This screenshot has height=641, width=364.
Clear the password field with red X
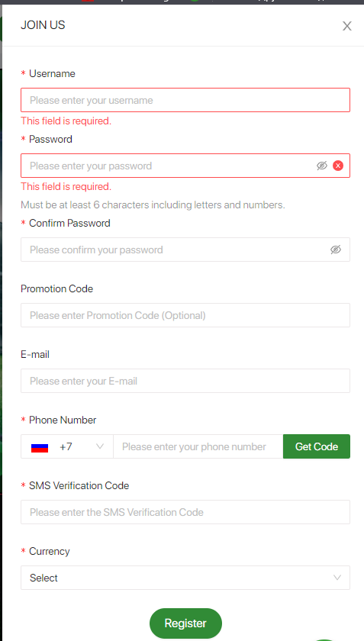coord(338,166)
